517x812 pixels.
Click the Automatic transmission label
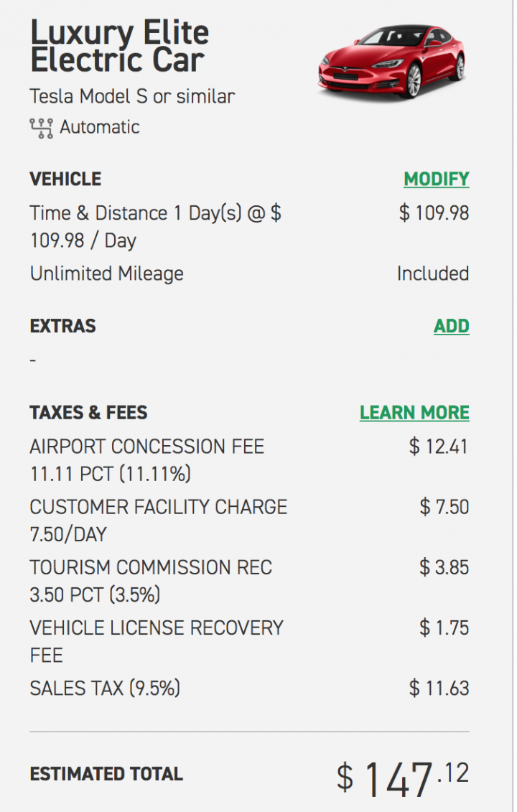pyautogui.click(x=100, y=127)
